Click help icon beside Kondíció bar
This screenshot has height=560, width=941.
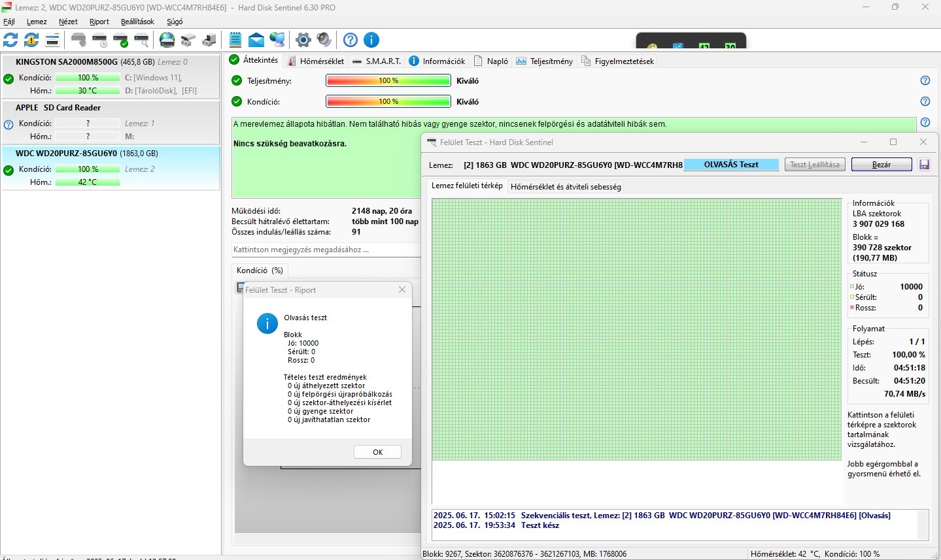point(925,101)
